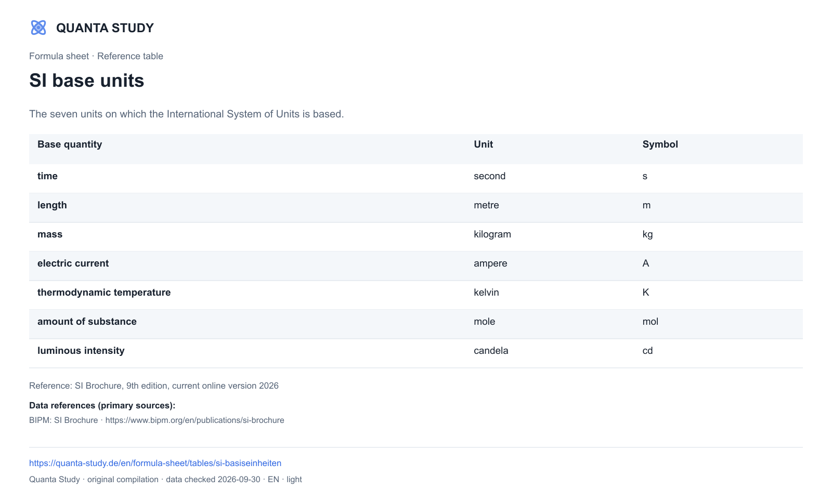Image resolution: width=832 pixels, height=504 pixels.
Task: Click the 'The seven units' description sentence
Action: click(186, 114)
